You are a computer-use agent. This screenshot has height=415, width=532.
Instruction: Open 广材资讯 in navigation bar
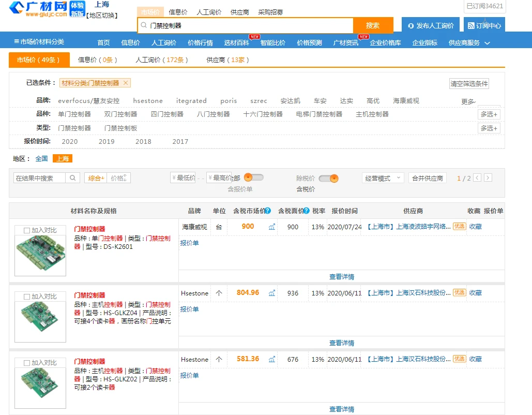click(x=345, y=43)
